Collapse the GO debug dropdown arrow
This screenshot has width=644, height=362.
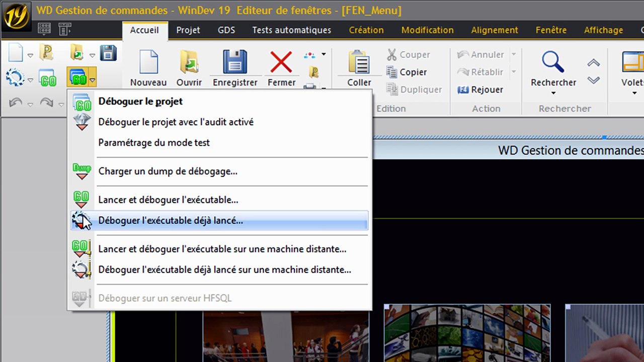(x=92, y=80)
